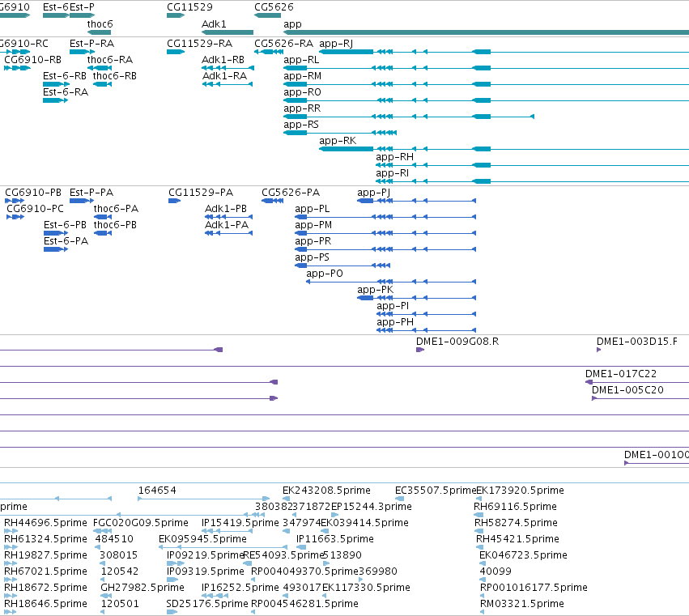The height and width of the screenshot is (616, 689).
Task: Select the thoc6 gene label
Action: pyautogui.click(x=100, y=24)
